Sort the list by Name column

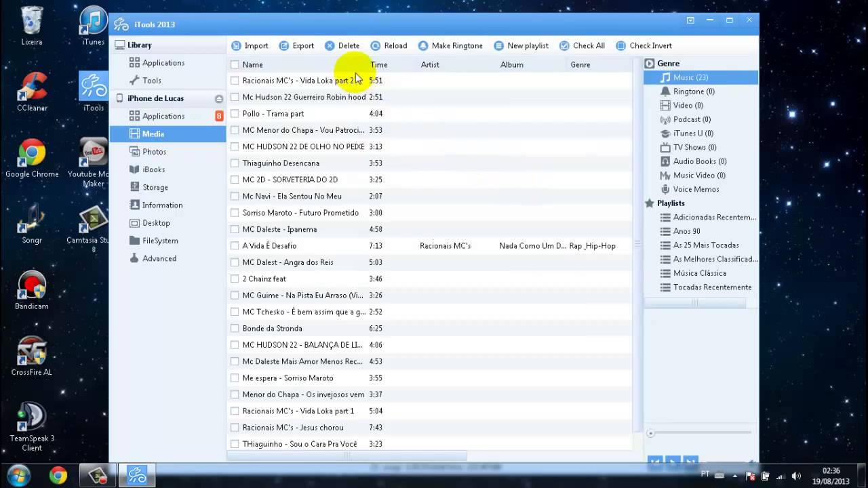coord(252,64)
